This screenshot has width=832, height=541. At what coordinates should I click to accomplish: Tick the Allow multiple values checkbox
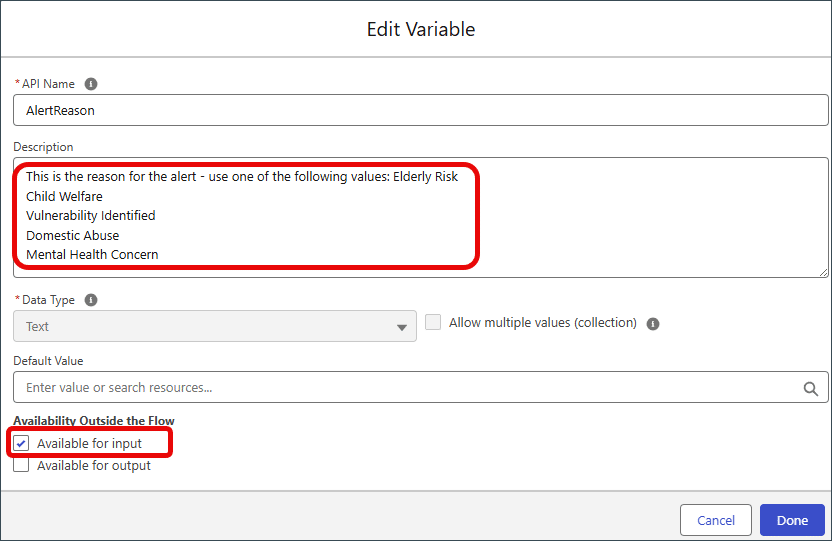[x=433, y=322]
